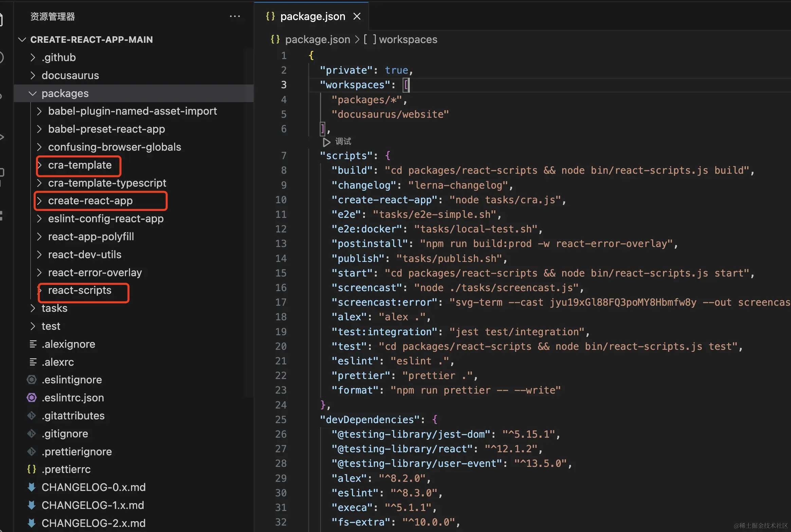Click the workspaces breadcrumb segment

click(x=408, y=40)
